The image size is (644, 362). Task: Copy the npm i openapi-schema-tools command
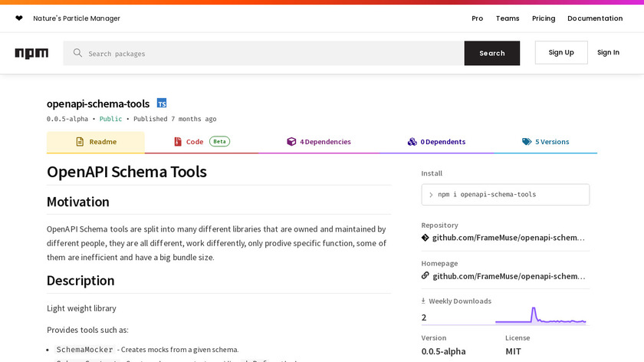505,194
